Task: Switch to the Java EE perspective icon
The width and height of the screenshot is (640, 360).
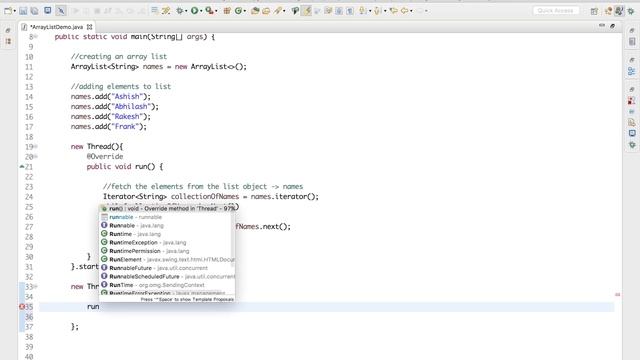Action: (x=609, y=11)
